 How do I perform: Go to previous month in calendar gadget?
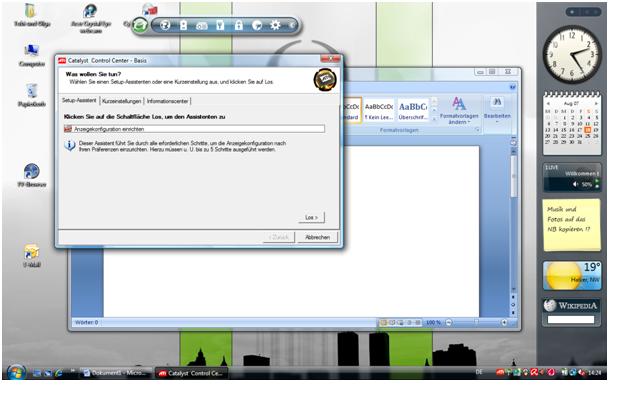[x=548, y=104]
